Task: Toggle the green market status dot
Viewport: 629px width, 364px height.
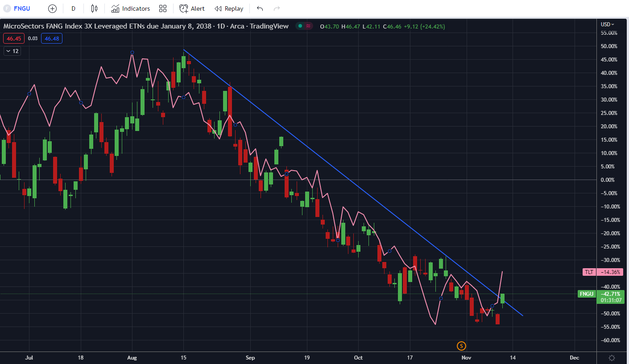Action: click(300, 26)
